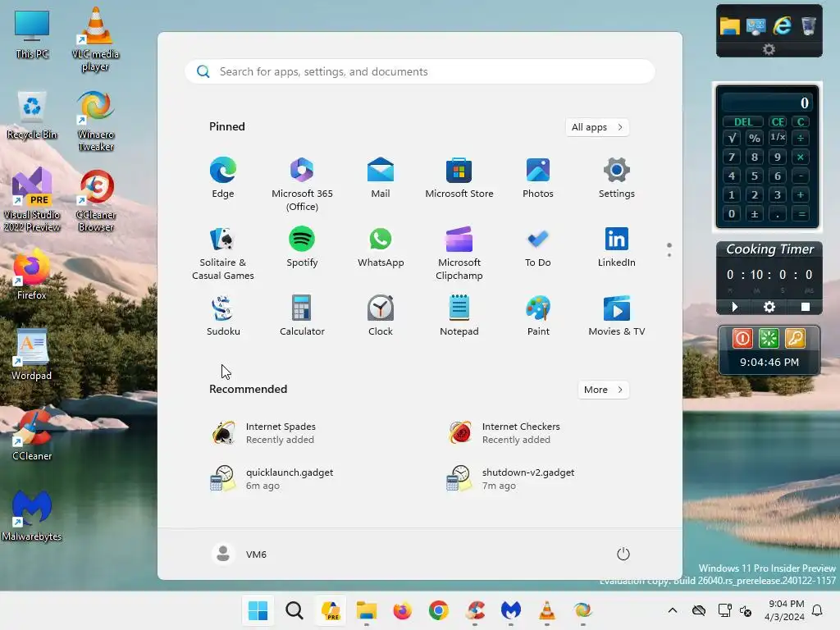Open quicklaunch.gadget recent file
Viewport: 840px width, 630px height.
click(273, 478)
